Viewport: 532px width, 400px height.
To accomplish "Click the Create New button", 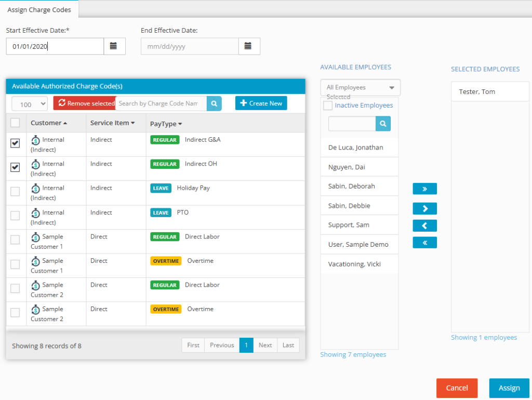I will click(x=261, y=103).
